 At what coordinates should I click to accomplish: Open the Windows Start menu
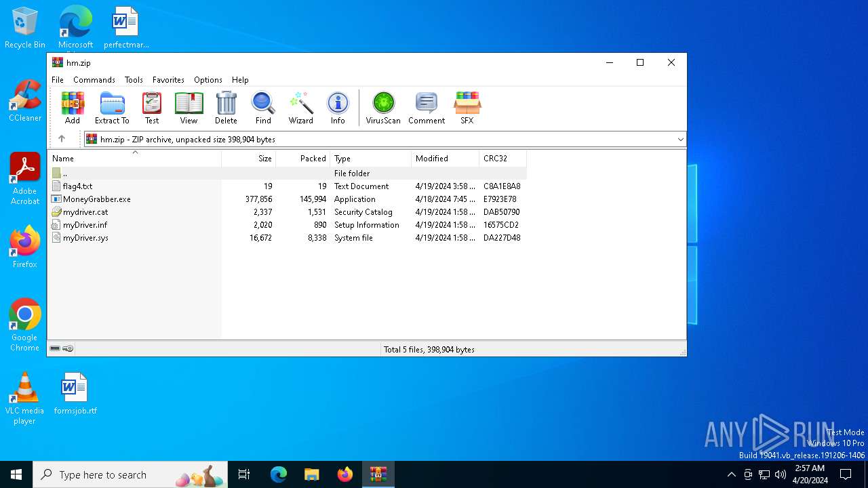(16, 474)
